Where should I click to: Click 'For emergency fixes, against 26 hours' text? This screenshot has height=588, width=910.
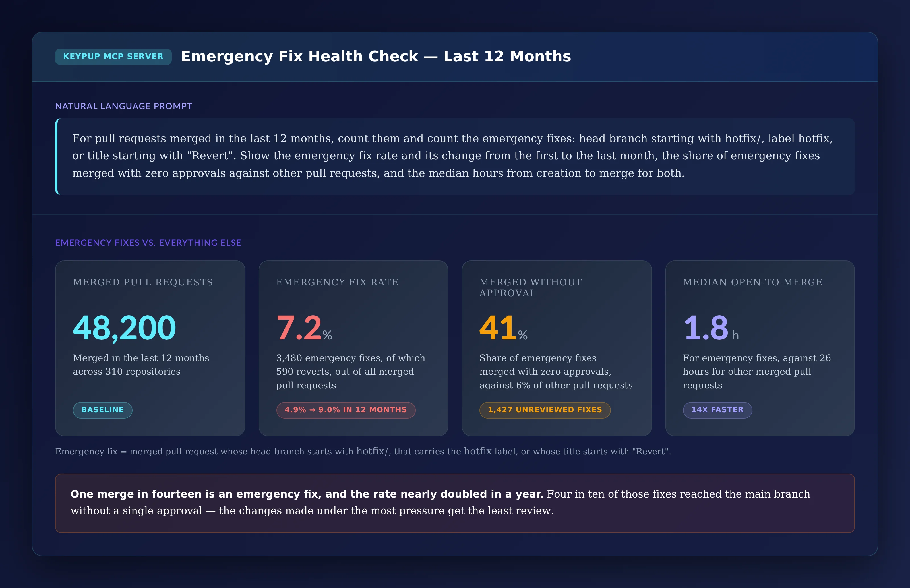[756, 372]
